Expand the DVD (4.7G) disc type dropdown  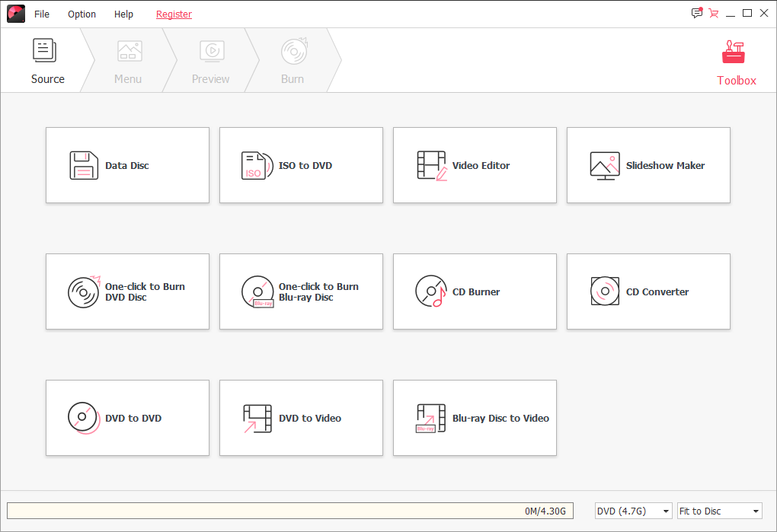[x=633, y=511]
